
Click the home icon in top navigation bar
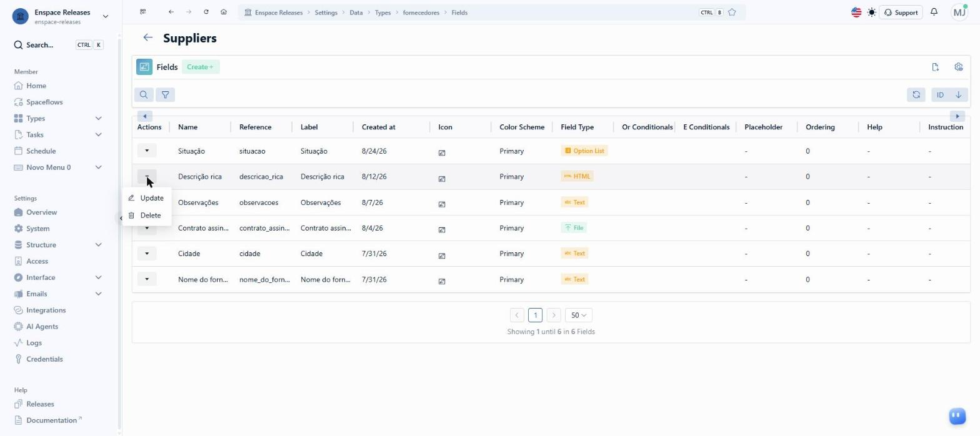(x=224, y=12)
